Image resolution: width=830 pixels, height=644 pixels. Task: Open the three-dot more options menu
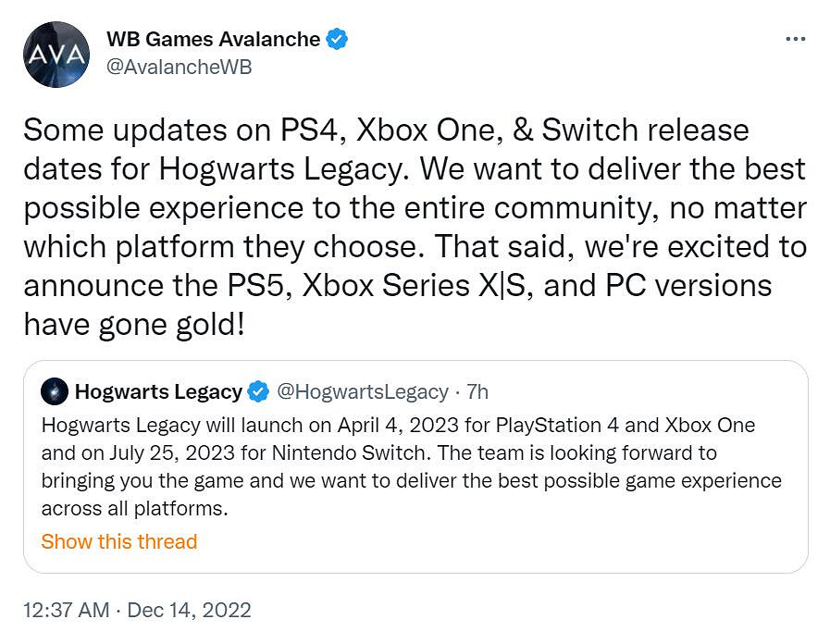[795, 40]
